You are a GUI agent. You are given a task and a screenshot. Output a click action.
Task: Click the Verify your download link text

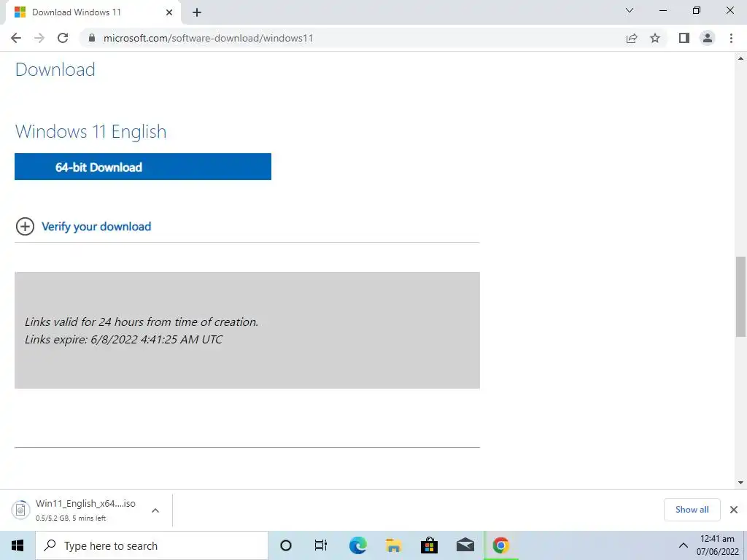[x=96, y=227]
